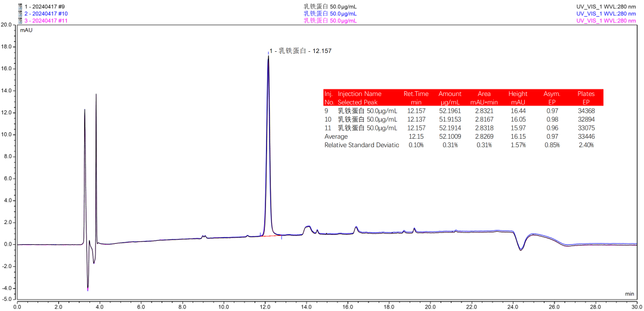Click height cell '16.44'

tap(518, 111)
